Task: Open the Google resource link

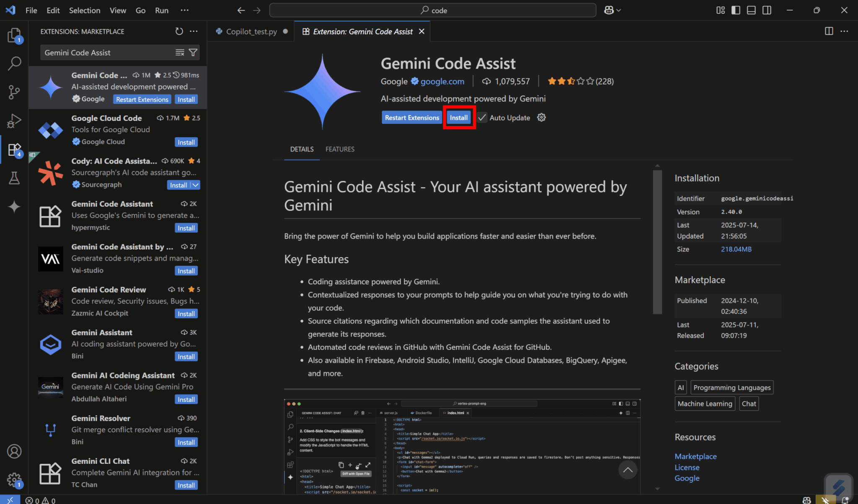Action: (687, 478)
